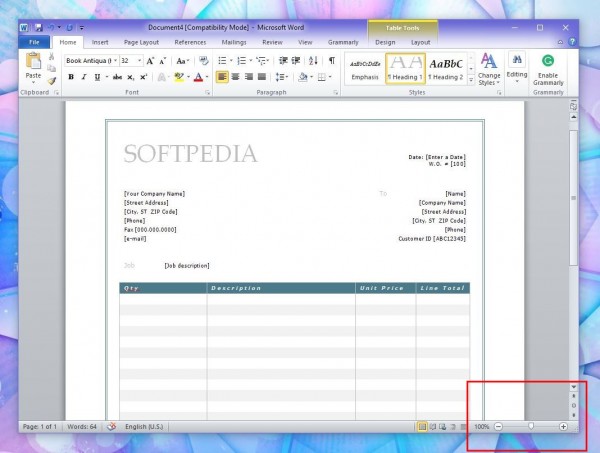The image size is (600, 453).
Task: Switch to Print Layout view
Action: tap(422, 426)
